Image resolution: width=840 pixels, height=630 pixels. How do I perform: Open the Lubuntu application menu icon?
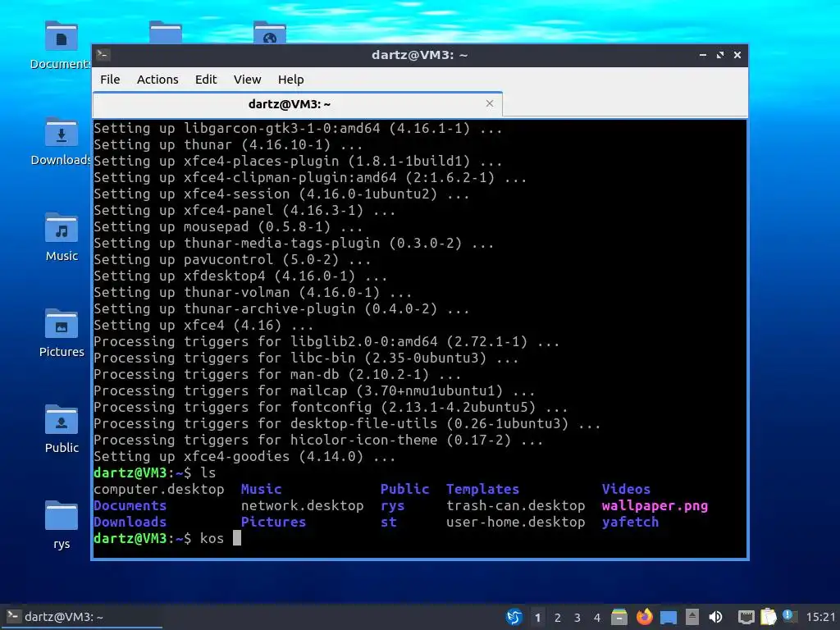tap(514, 617)
